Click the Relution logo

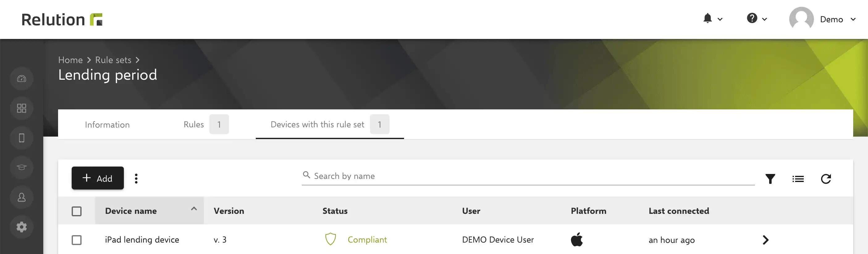[62, 19]
